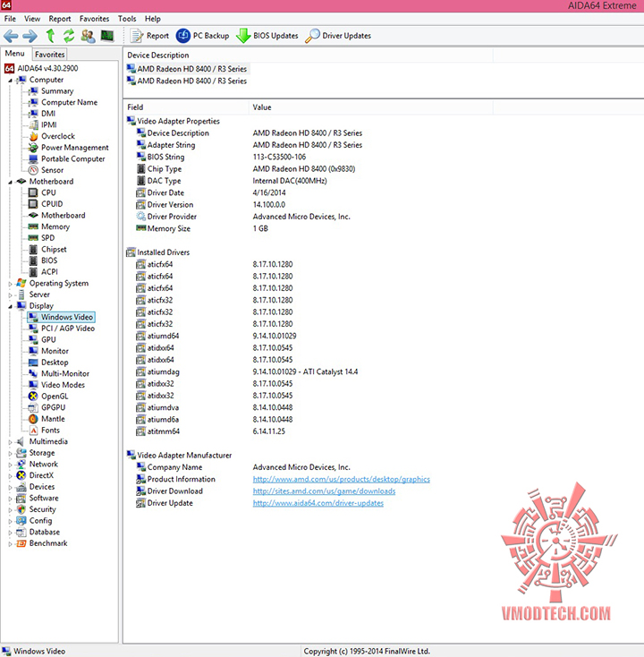Collapse the Computer tree node

point(11,81)
